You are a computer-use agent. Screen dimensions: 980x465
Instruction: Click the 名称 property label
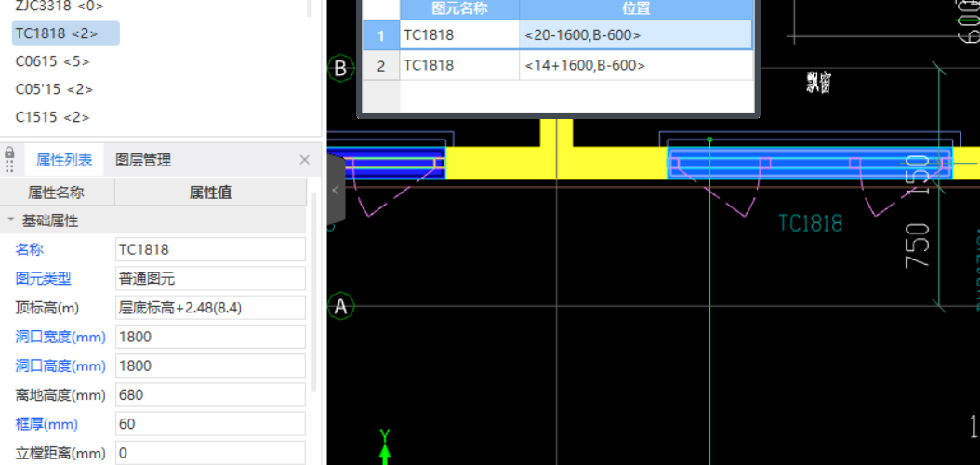pyautogui.click(x=30, y=249)
